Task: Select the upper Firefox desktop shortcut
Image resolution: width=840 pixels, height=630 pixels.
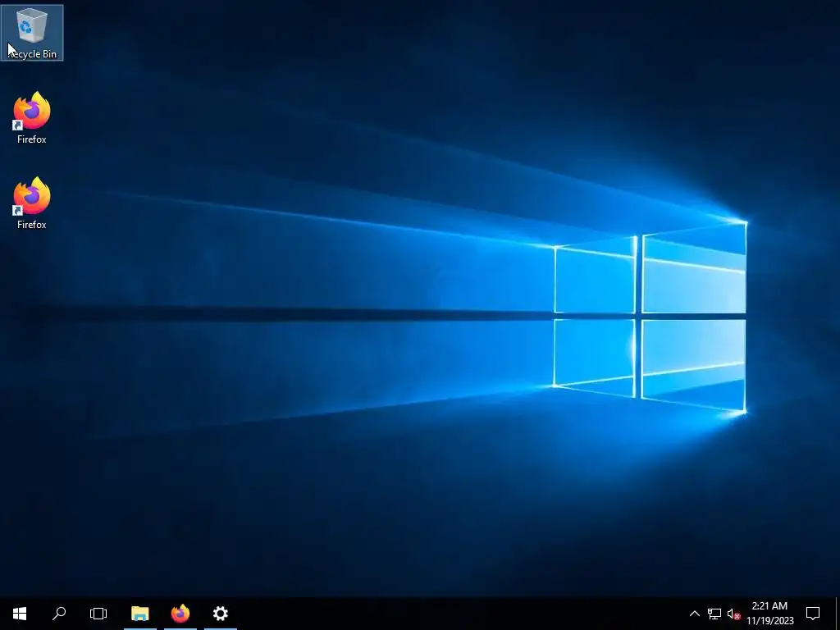Action: [x=32, y=118]
